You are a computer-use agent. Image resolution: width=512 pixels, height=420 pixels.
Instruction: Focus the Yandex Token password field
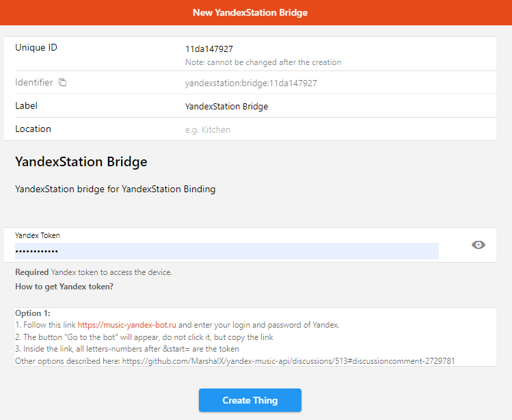click(x=227, y=251)
